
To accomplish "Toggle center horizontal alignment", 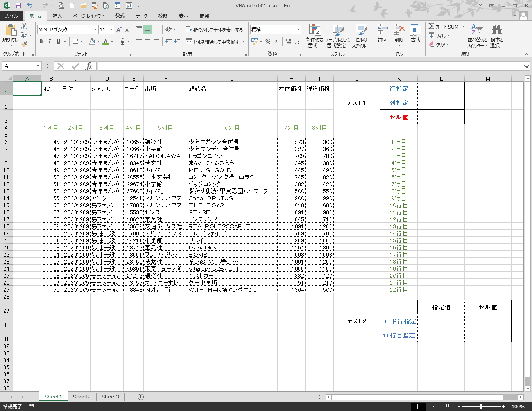I will click(x=148, y=41).
